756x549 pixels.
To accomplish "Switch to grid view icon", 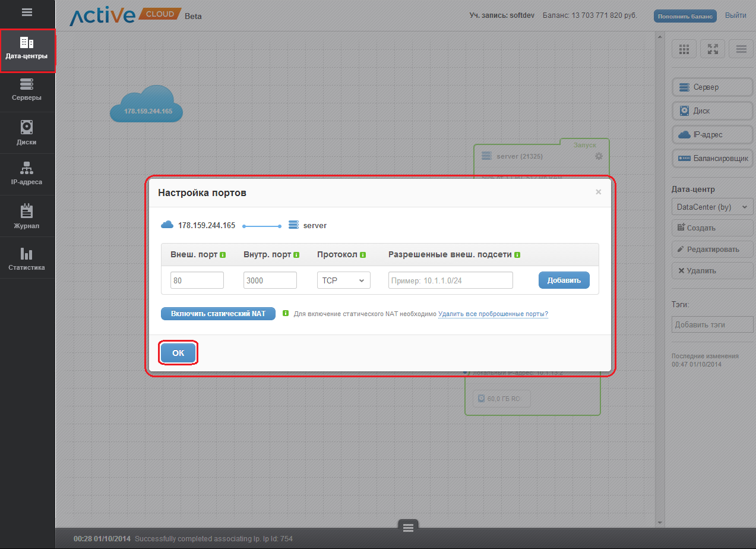I will (x=684, y=49).
